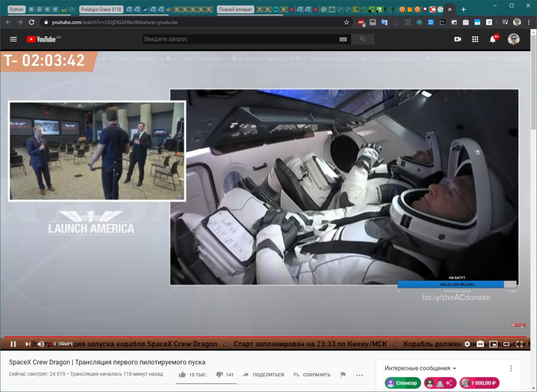Expand the Prestigio Grace 3118 tab group
Screen dimensions: 537x392
pyautogui.click(x=101, y=9)
